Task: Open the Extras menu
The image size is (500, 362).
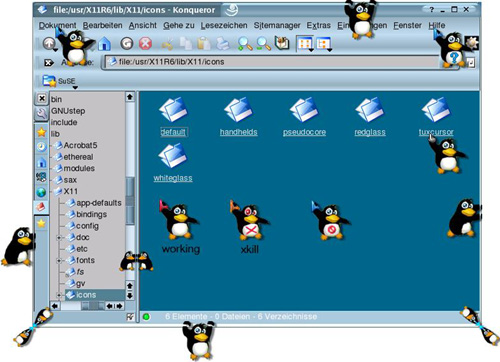Action: pyautogui.click(x=318, y=25)
